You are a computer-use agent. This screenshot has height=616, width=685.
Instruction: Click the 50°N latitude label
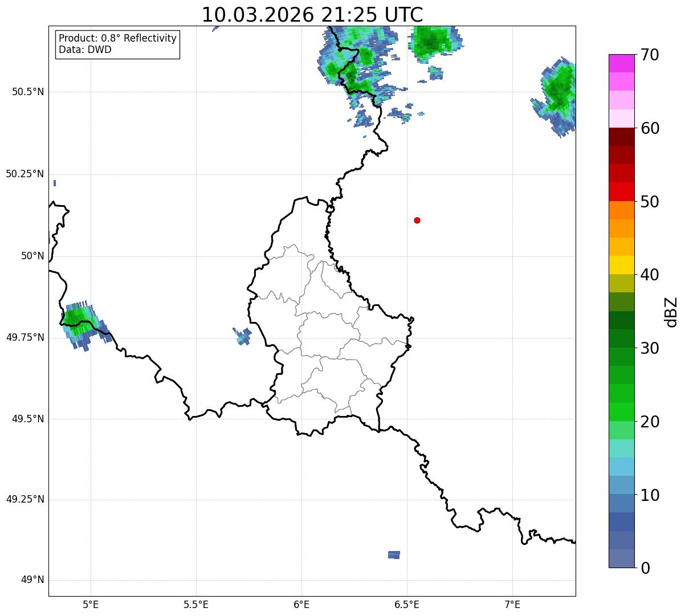(32, 256)
